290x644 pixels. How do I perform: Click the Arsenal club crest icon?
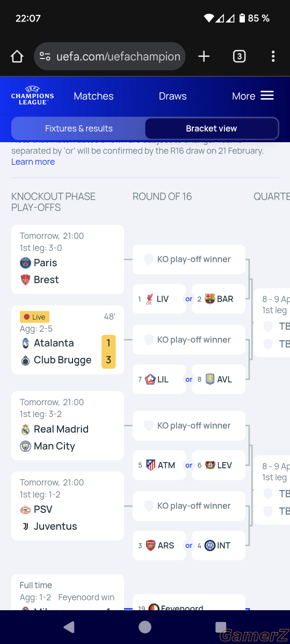click(x=150, y=545)
